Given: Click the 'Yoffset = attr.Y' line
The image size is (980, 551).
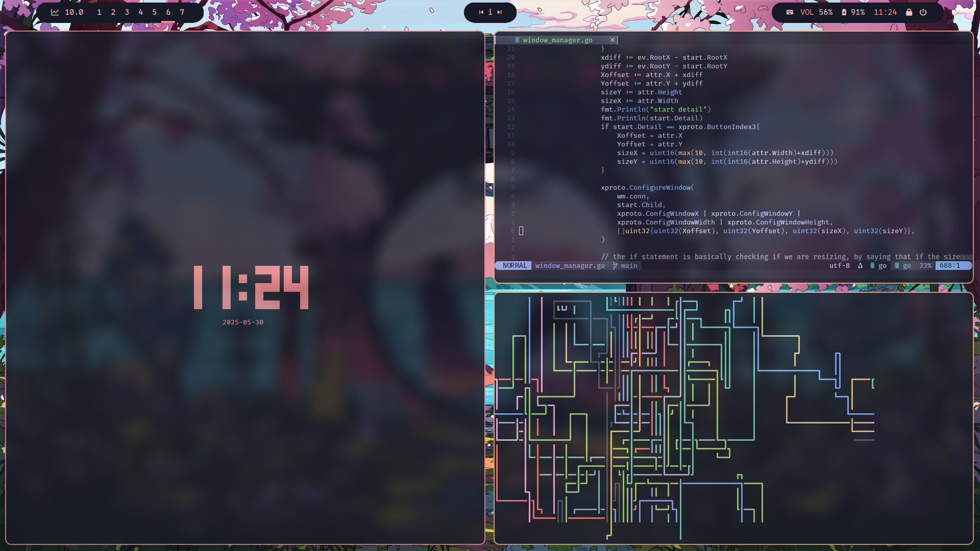Looking at the screenshot, I should 649,144.
